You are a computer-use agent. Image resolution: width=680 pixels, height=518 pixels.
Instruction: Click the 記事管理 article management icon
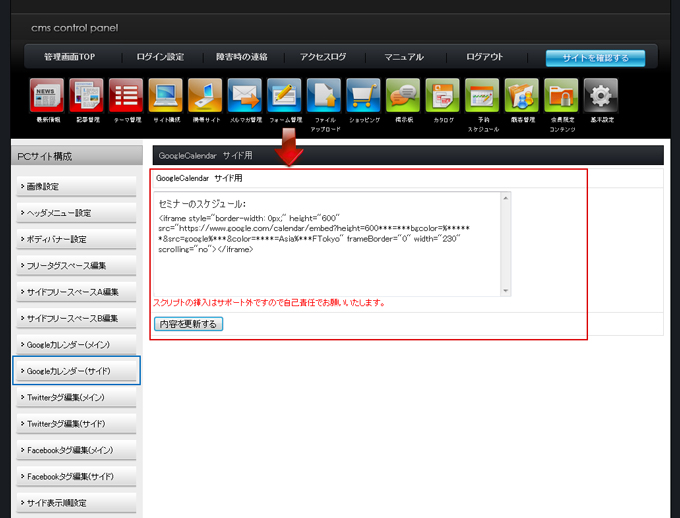pos(87,96)
